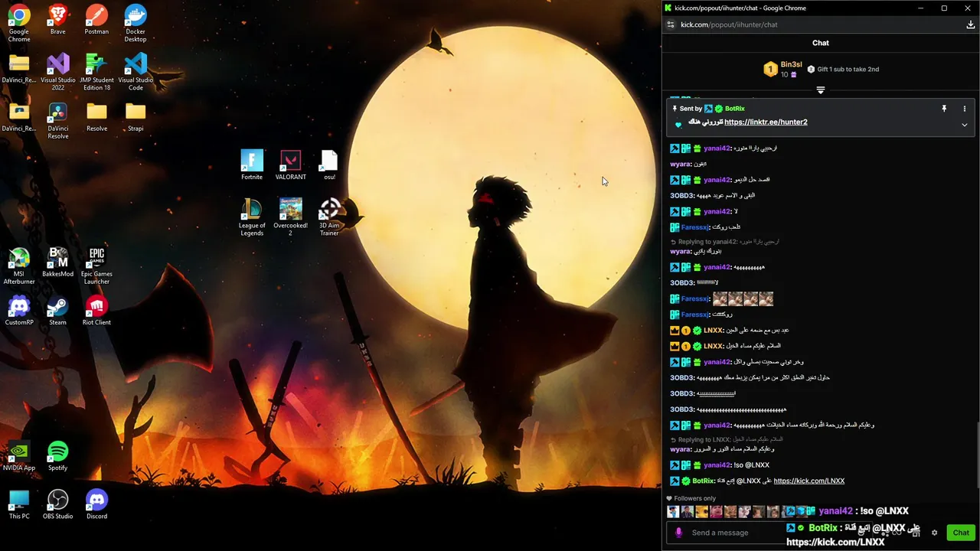This screenshot has height=551, width=980.
Task: Open the Visual Studio Code shortcut
Action: pyautogui.click(x=136, y=72)
